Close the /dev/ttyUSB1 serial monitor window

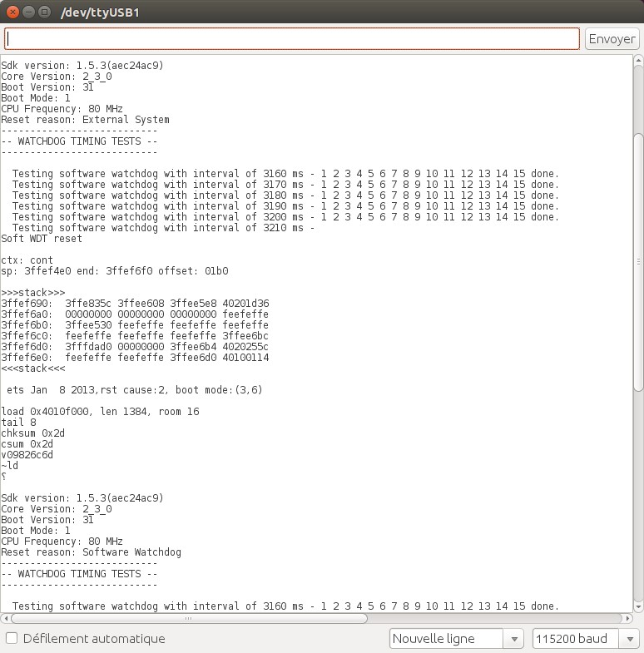click(x=12, y=12)
